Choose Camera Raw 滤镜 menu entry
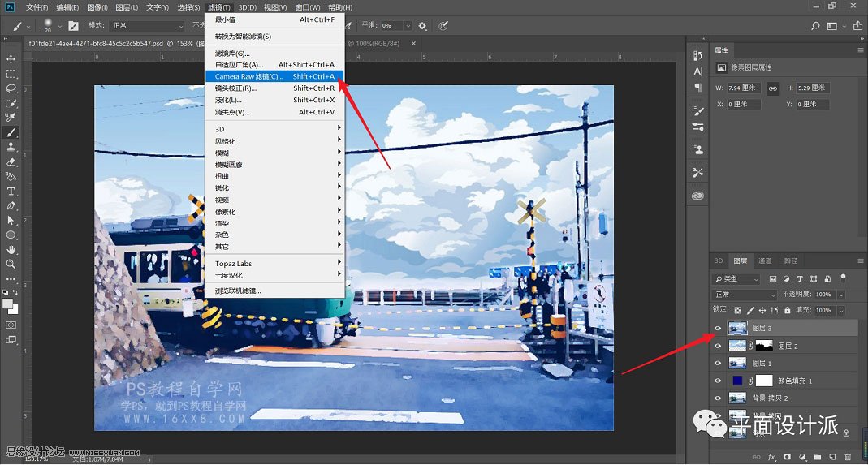Viewport: 868px width, 465px height. click(x=275, y=76)
